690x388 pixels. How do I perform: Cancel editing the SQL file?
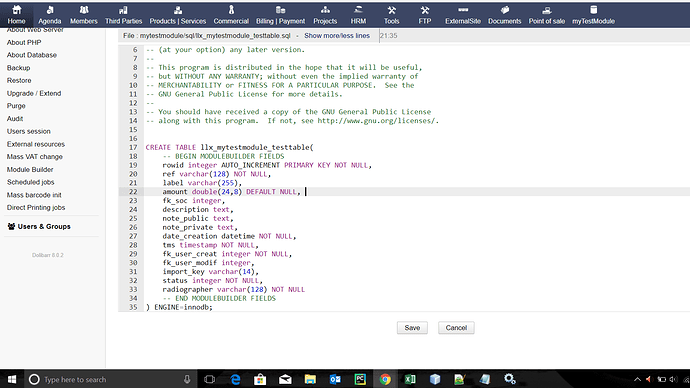coord(456,328)
